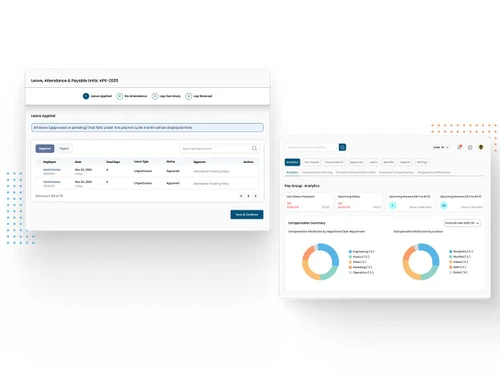Select step 4 circle in the wizard
This screenshot has height=375, width=500.
[189, 96]
